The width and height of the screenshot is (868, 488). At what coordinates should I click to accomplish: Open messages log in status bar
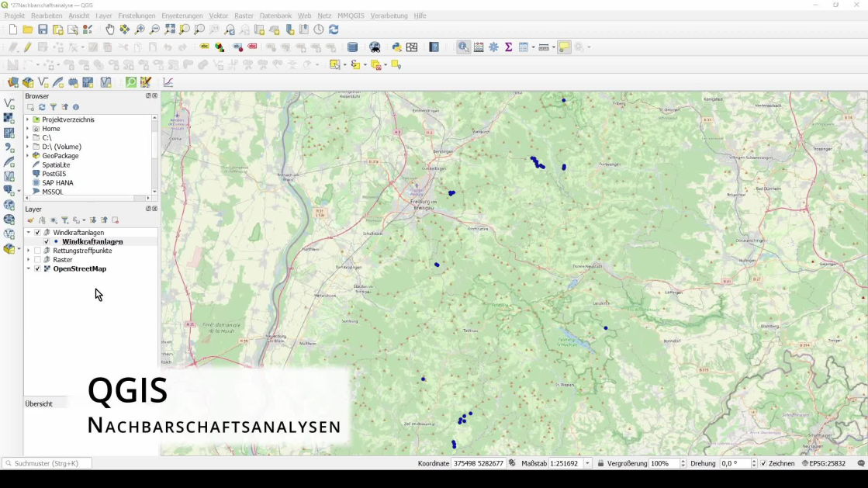point(861,463)
